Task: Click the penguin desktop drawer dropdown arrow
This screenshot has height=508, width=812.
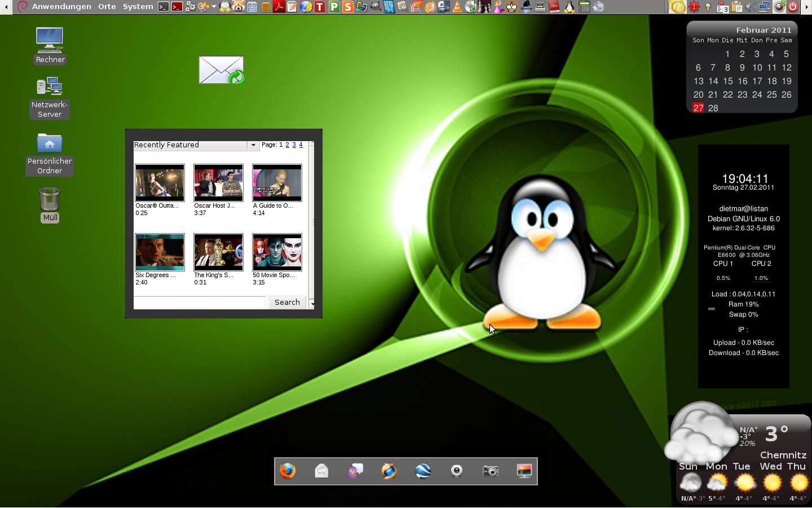Action: [x=214, y=7]
